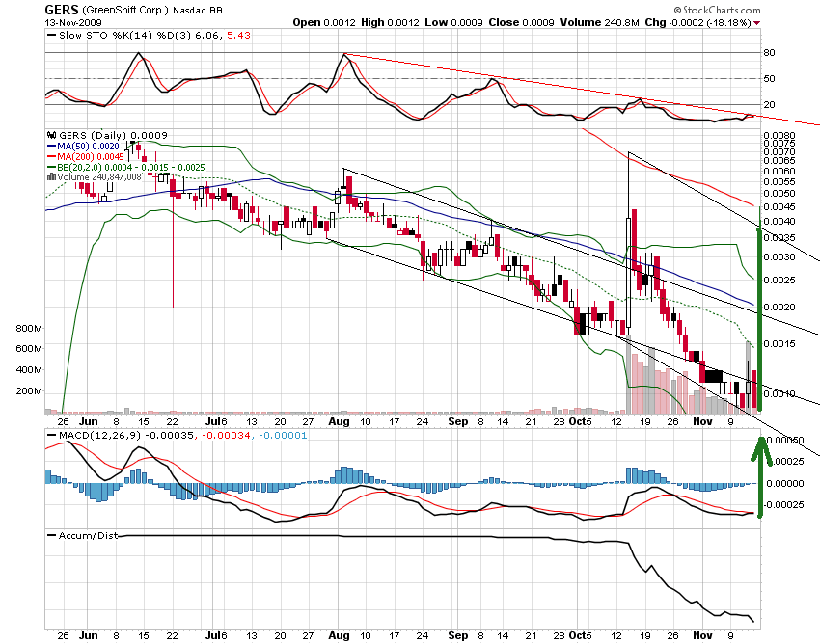This screenshot has height=644, width=820.
Task: Click the blue MA(50) legend line marker
Action: 51,147
